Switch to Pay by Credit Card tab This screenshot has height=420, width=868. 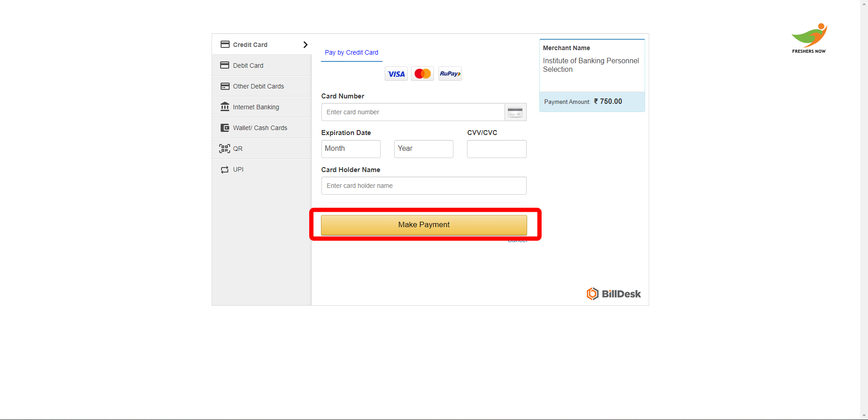coord(351,53)
